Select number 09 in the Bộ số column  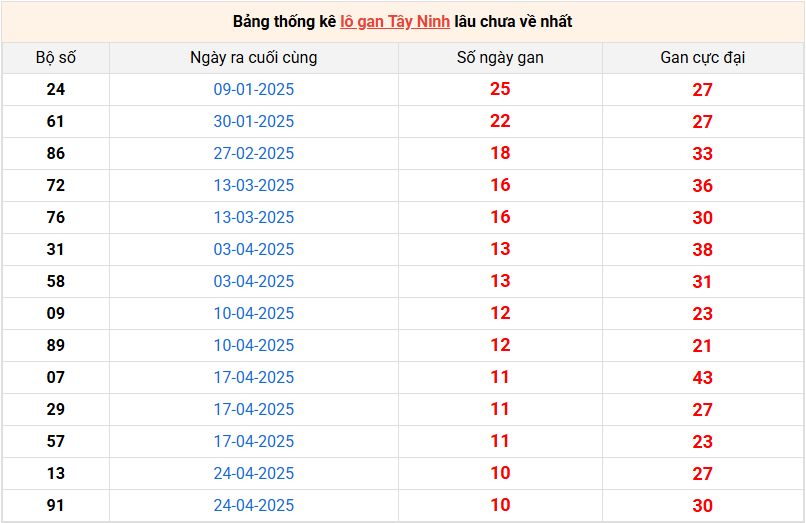coord(56,313)
